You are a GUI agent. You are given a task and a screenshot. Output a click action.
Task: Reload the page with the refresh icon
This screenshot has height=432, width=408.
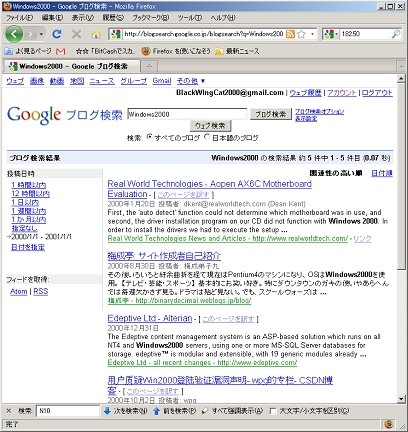click(57, 34)
